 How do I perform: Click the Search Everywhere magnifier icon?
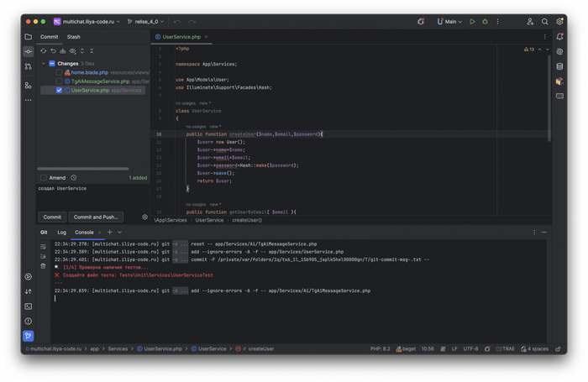544,22
